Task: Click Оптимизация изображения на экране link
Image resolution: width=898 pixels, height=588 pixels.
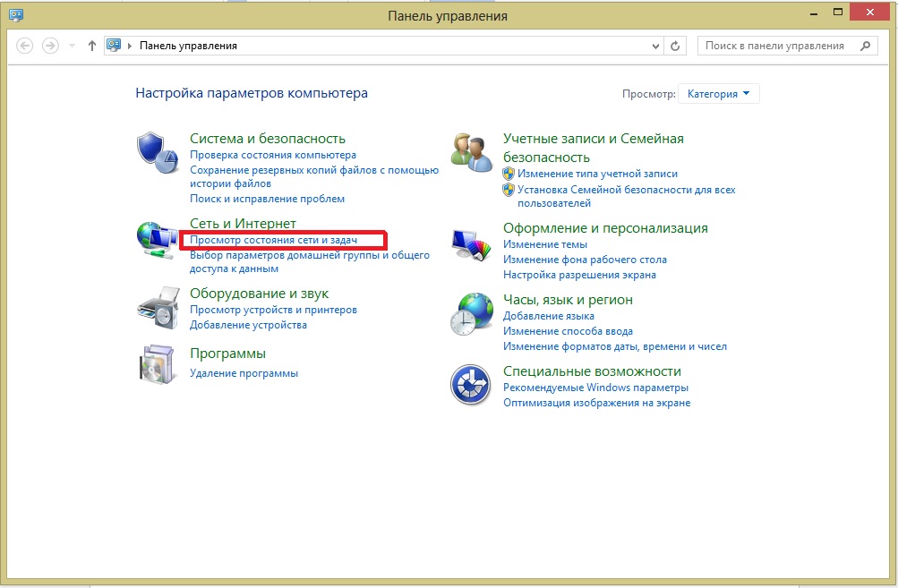Action: point(596,403)
